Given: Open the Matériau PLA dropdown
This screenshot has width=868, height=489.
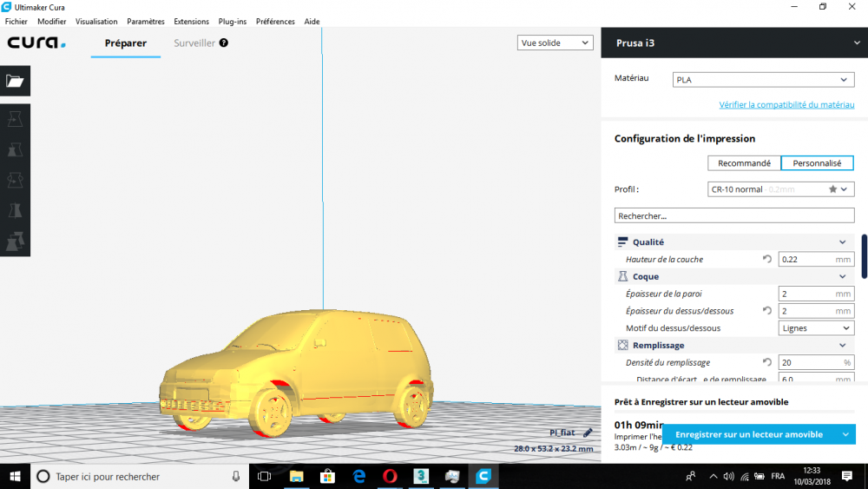Looking at the screenshot, I should click(763, 80).
